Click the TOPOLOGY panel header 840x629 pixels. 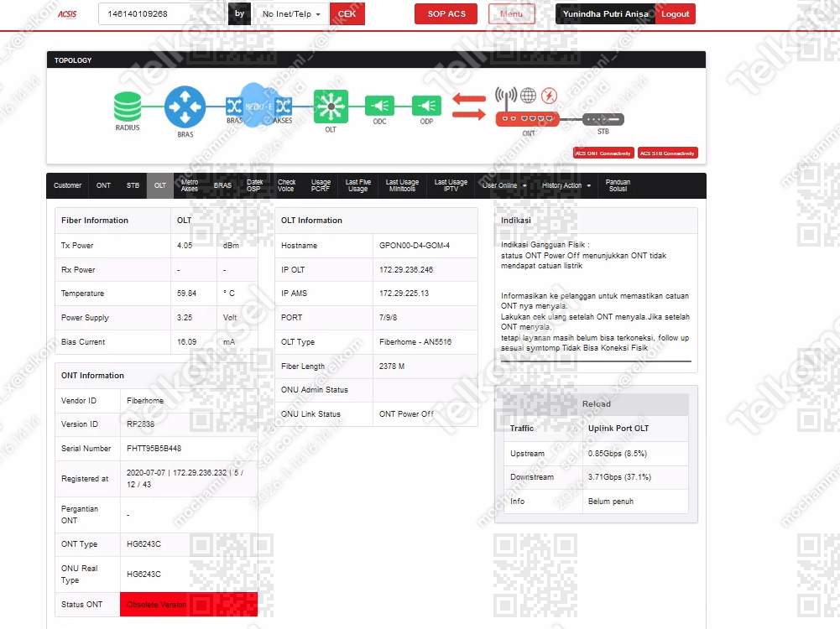click(x=376, y=60)
